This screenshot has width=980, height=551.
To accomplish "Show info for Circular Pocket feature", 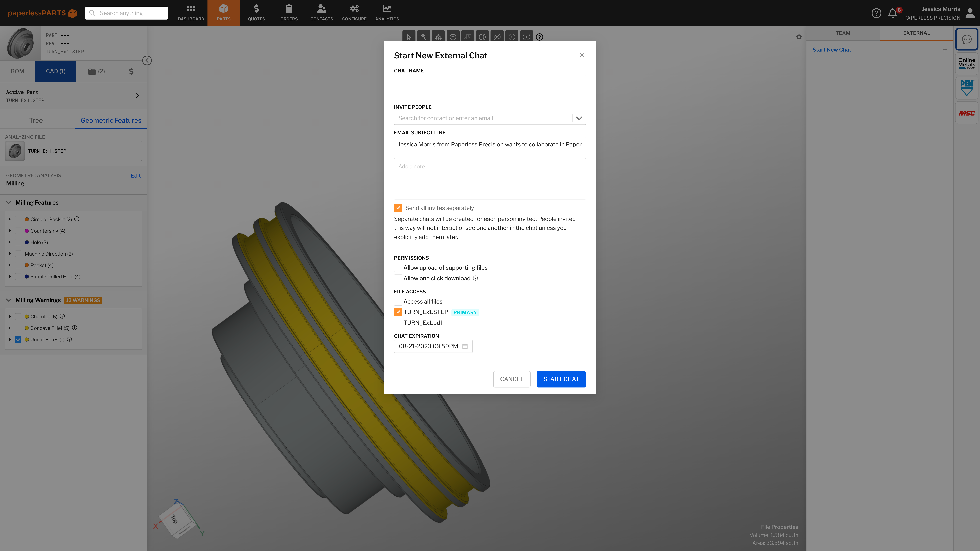I will [77, 219].
